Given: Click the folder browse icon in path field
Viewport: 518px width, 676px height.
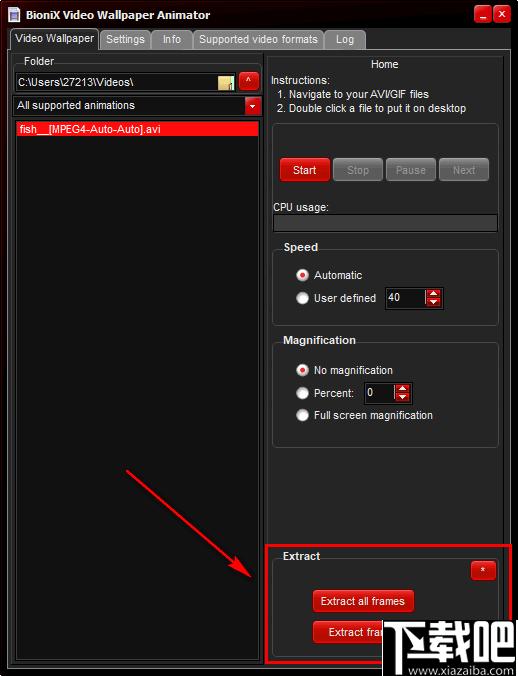Looking at the screenshot, I should click(x=226, y=83).
